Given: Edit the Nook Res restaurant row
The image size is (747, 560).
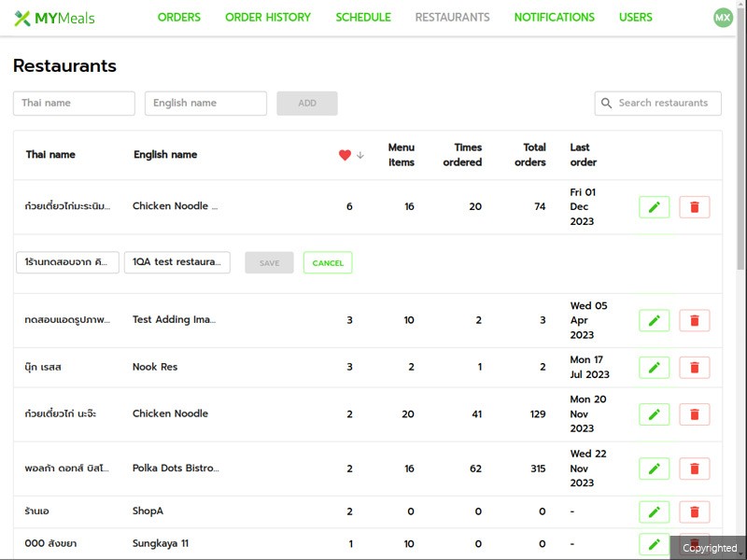Looking at the screenshot, I should tap(654, 367).
